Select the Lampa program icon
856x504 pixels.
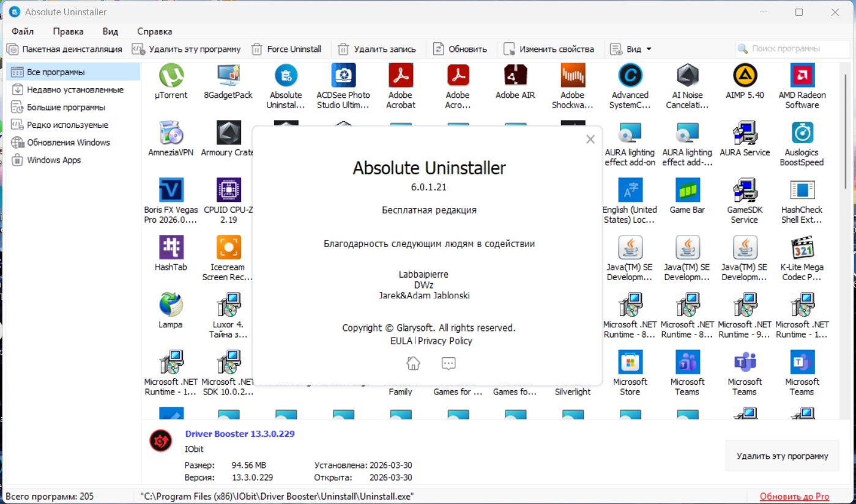171,305
